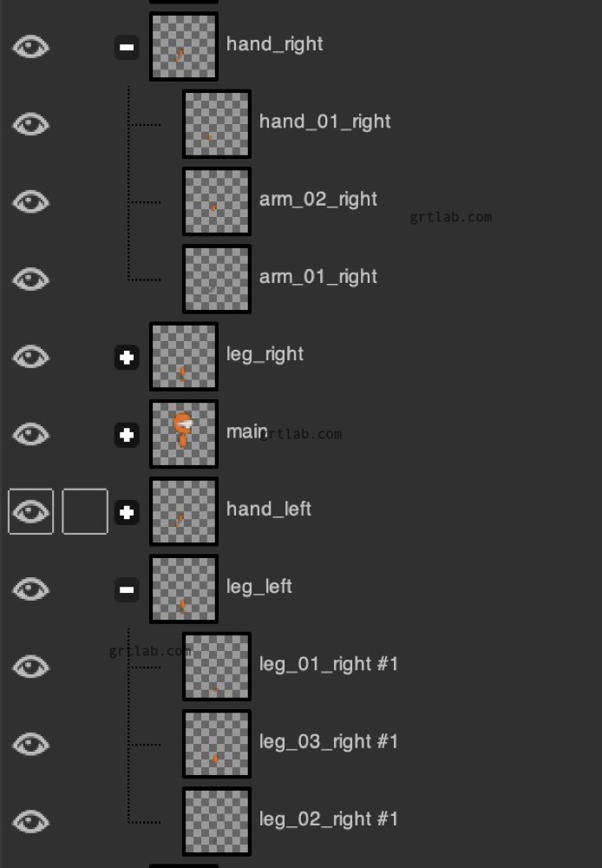
Task: Expand the hand_left group
Action: [127, 513]
